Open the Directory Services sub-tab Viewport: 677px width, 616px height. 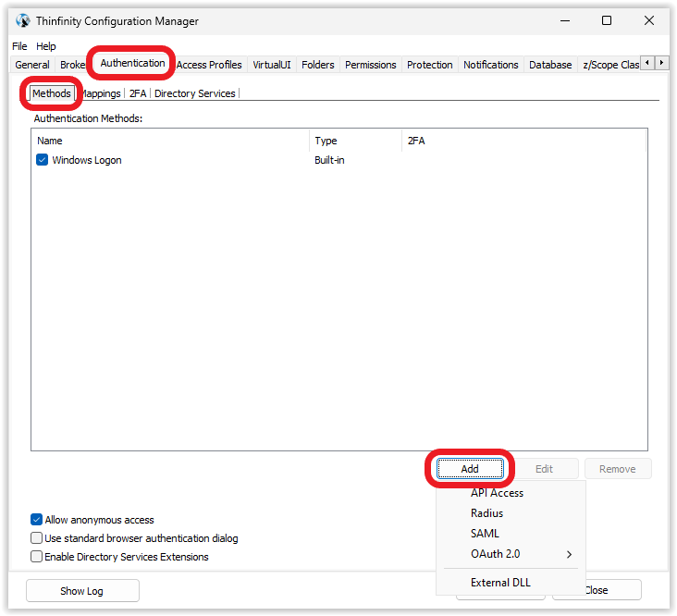click(x=195, y=93)
